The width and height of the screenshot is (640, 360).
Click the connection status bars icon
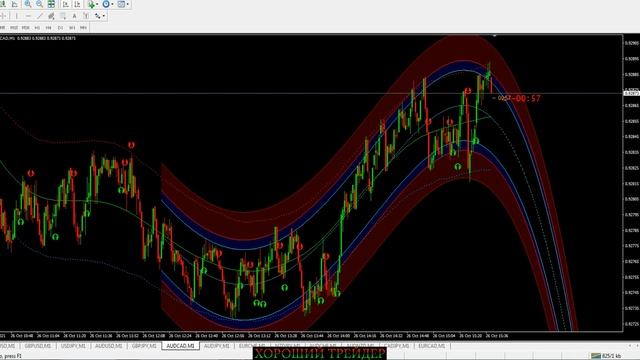(x=596, y=356)
